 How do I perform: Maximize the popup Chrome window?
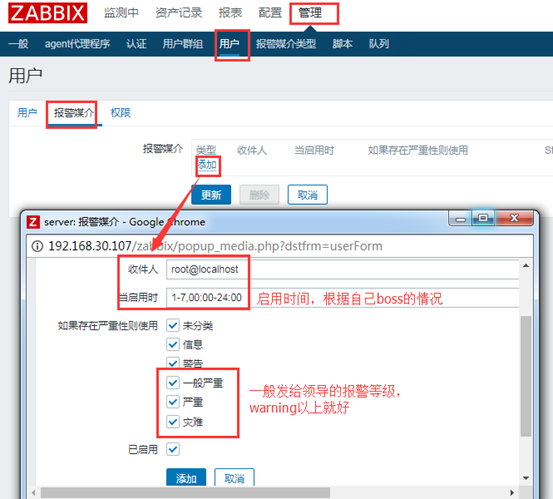click(x=483, y=218)
